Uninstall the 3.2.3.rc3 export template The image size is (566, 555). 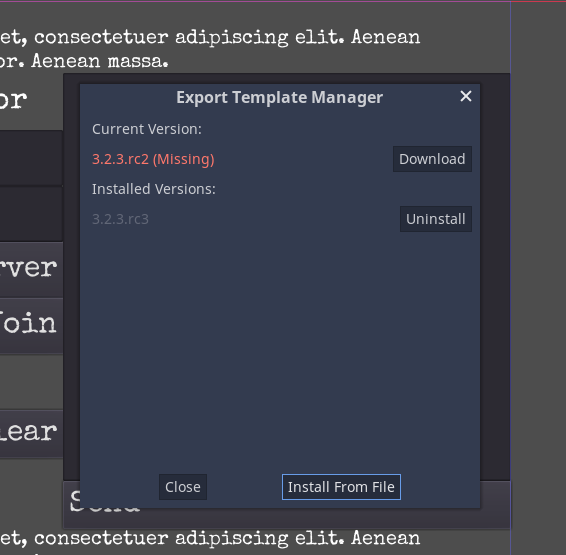436,219
